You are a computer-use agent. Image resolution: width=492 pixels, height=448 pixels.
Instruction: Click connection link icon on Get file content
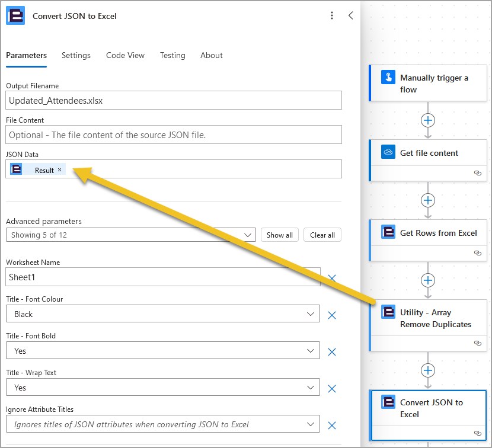coord(478,173)
